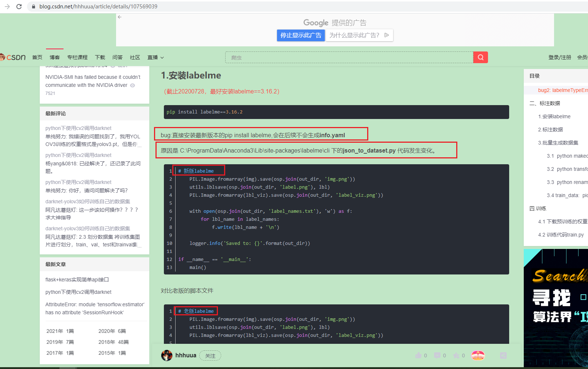Click the Search 寻找算法界 ad banner
This screenshot has height=369, width=588.
coord(556,308)
